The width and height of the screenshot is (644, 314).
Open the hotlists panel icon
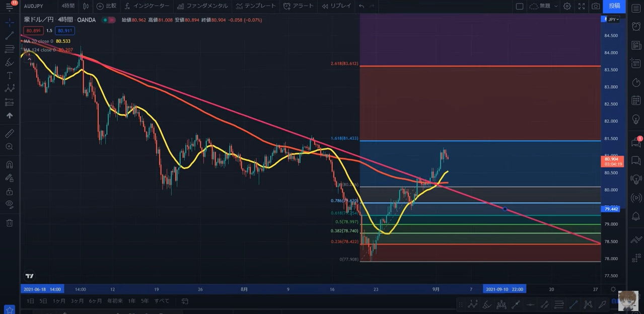pos(636,82)
